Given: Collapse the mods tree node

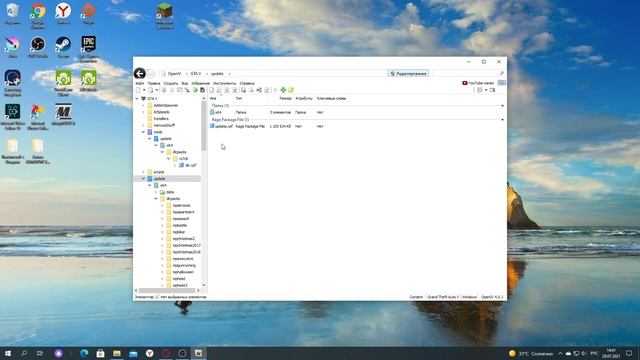Looking at the screenshot, I should pos(143,132).
